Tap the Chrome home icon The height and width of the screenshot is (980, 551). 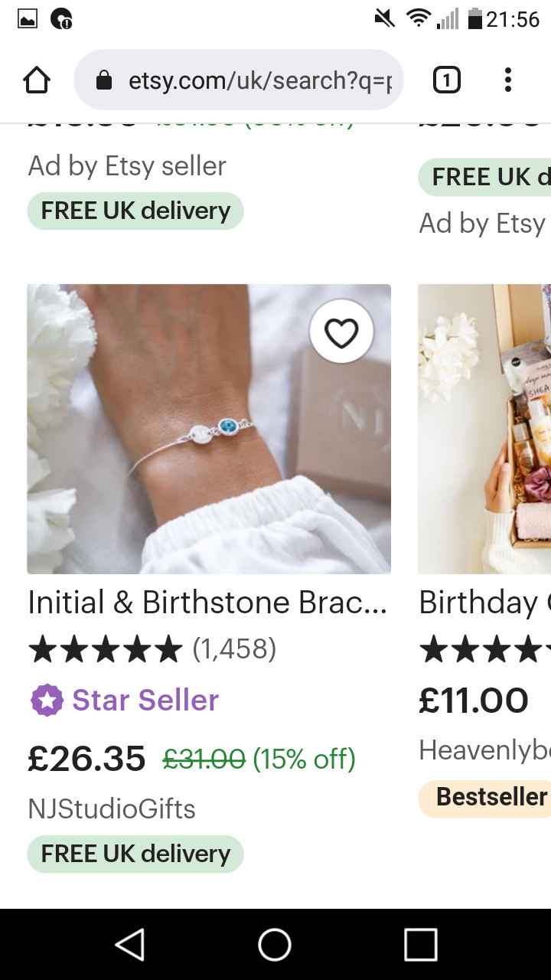coord(36,80)
